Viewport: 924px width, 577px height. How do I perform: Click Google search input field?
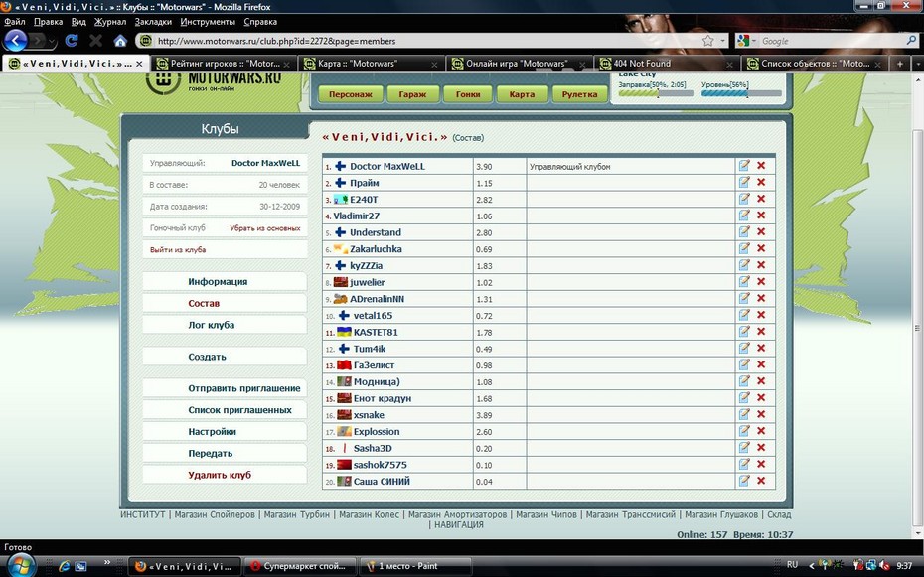834,41
